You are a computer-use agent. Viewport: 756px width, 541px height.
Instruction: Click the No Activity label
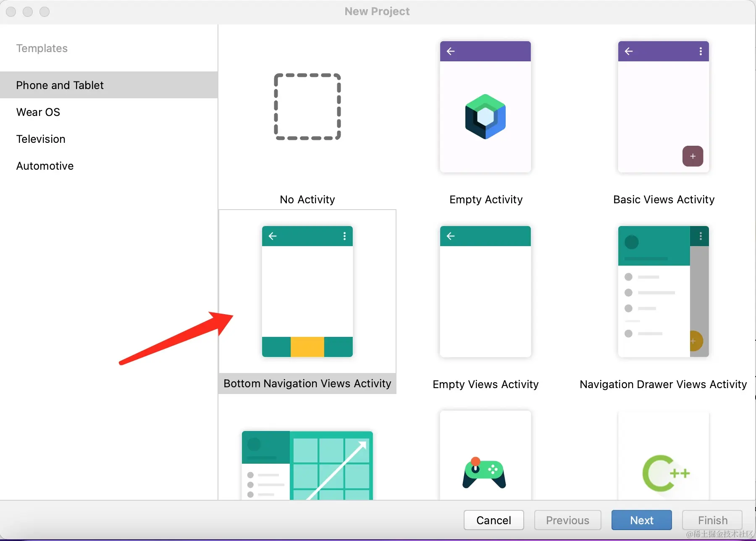pyautogui.click(x=307, y=200)
